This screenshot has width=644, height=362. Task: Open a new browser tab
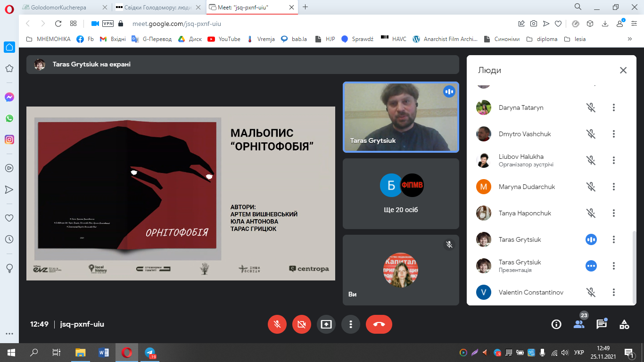(x=305, y=7)
